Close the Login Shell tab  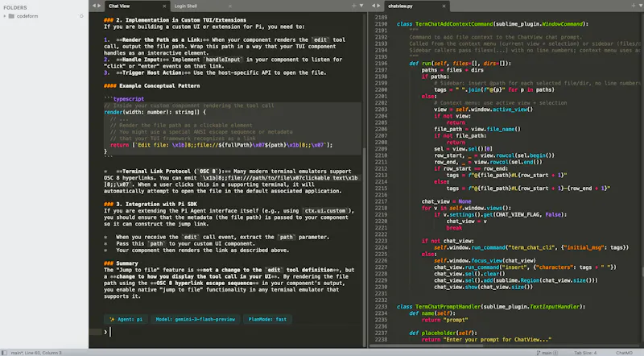(230, 6)
